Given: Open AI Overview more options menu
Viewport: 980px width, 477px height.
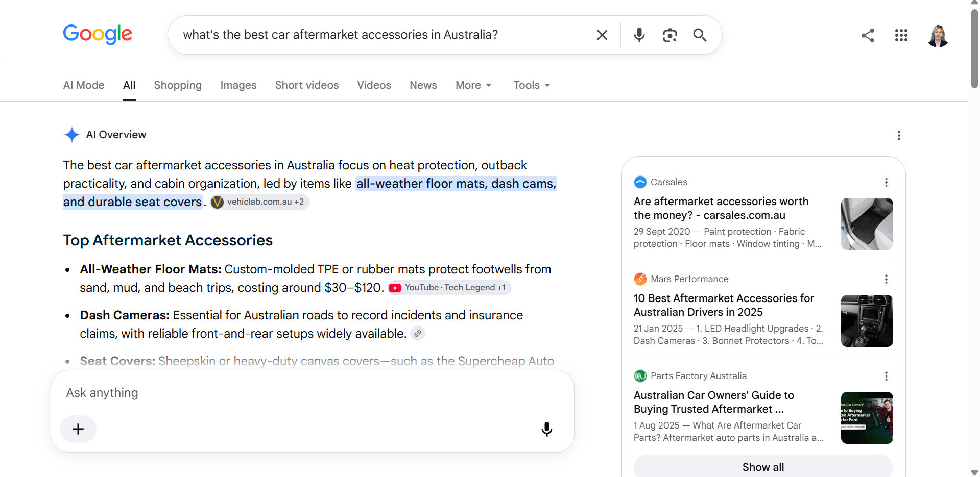Looking at the screenshot, I should point(899,135).
